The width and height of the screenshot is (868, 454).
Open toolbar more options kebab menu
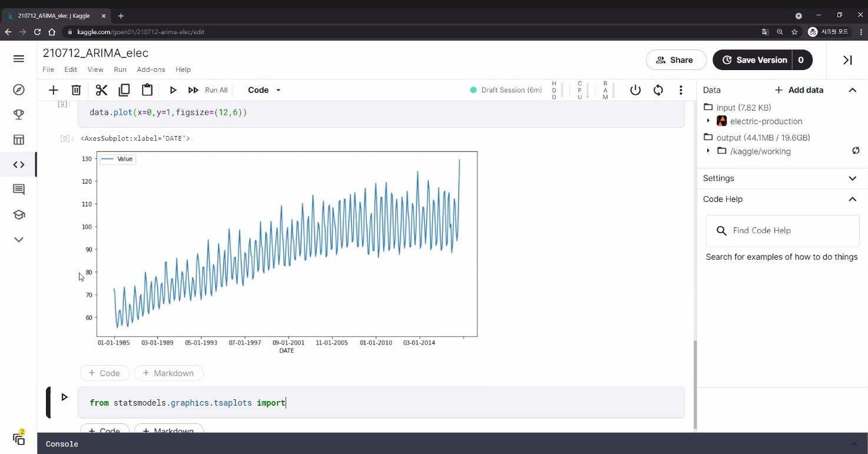(681, 90)
